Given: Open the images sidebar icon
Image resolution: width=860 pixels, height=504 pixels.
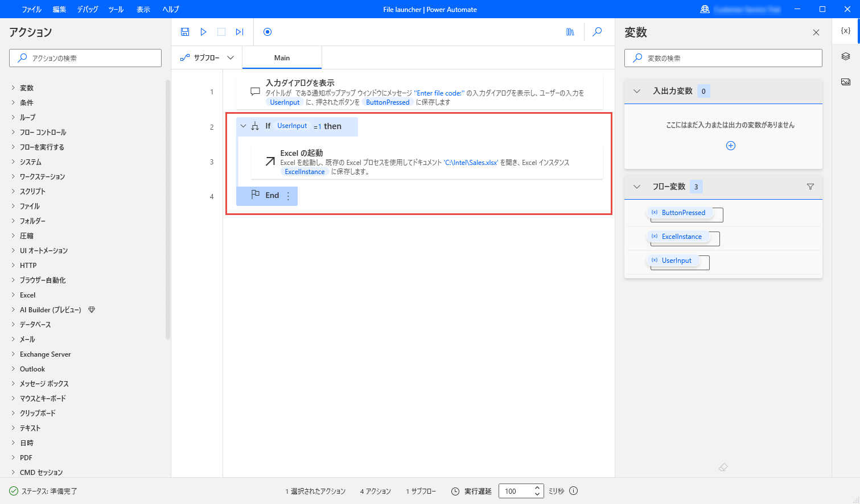Looking at the screenshot, I should pyautogui.click(x=846, y=82).
